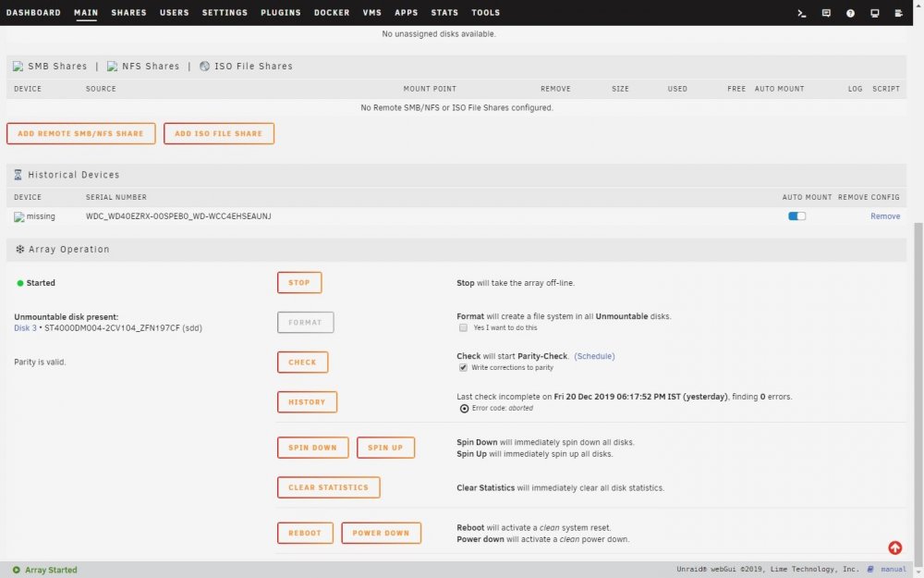
Task: Click the manual book icon in footer
Action: click(870, 569)
